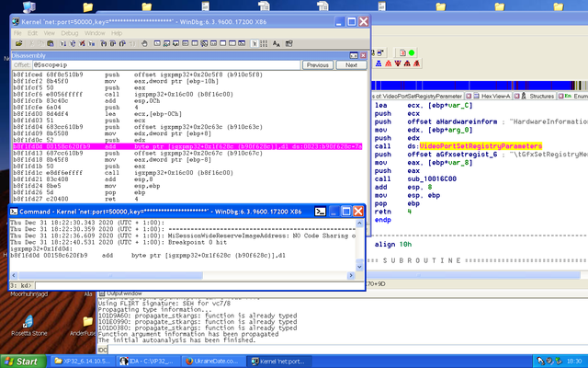Open the Edit menu in WinDbg
The width and height of the screenshot is (588, 368).
(x=33, y=33)
